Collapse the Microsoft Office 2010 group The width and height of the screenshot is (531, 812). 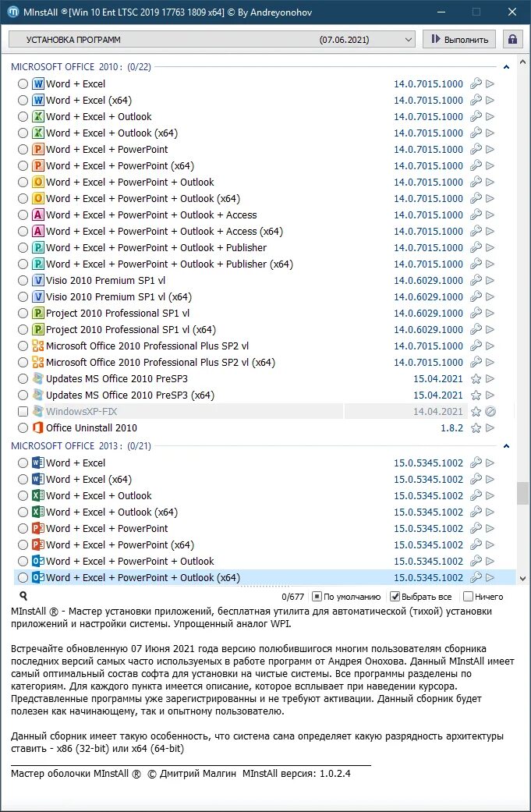coord(507,67)
